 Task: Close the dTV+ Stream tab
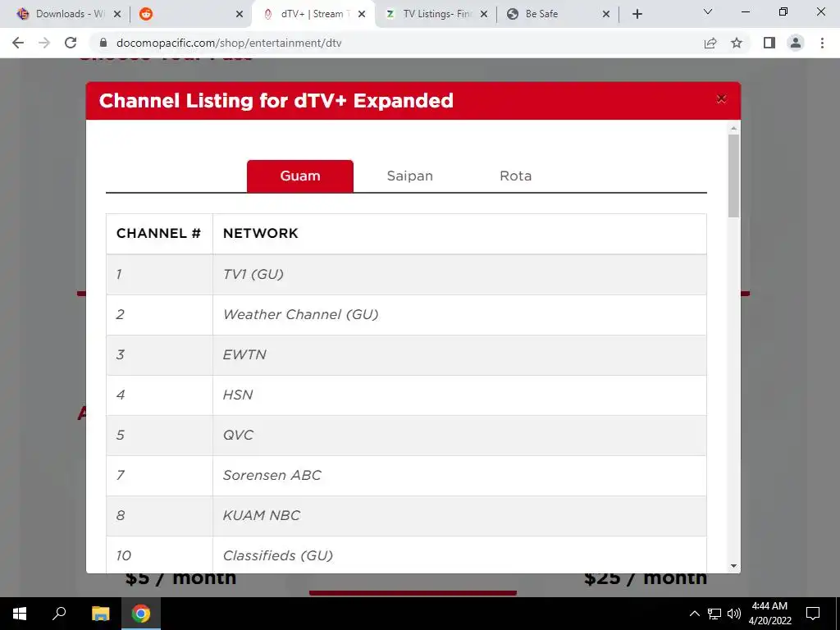362,14
